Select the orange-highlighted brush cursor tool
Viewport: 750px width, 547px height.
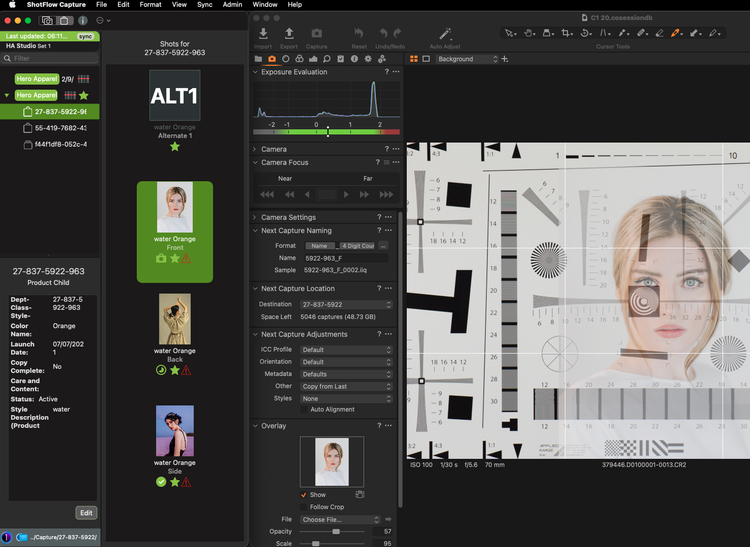(x=675, y=33)
